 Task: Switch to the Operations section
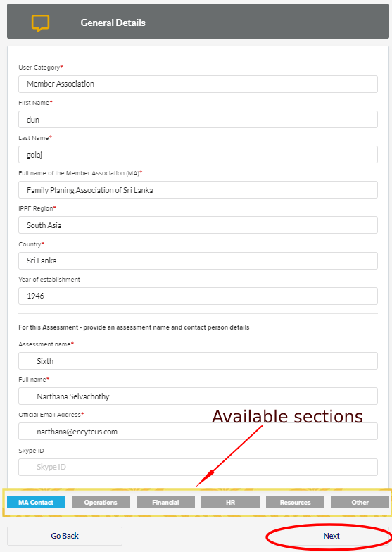click(x=101, y=503)
